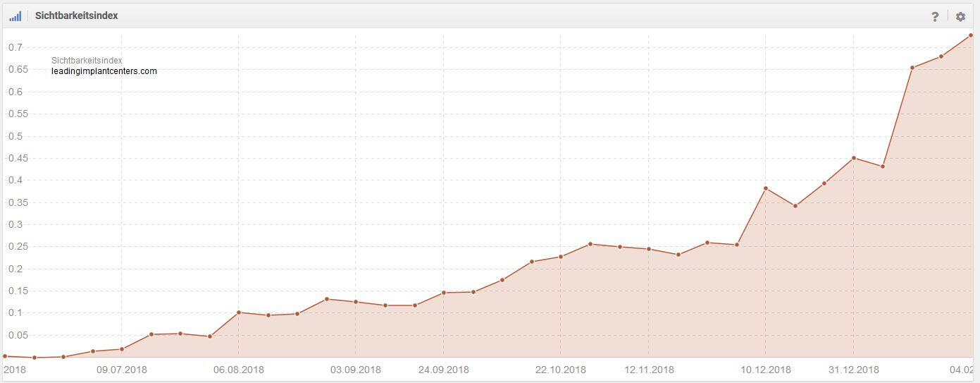This screenshot has height=383, width=980.
Task: Select the final data point at 0.73
Action: (971, 35)
